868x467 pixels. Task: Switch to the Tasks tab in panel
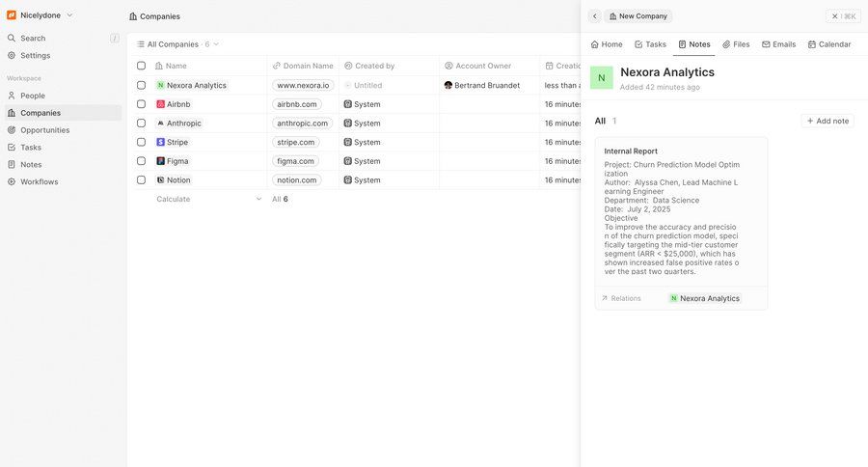point(650,44)
